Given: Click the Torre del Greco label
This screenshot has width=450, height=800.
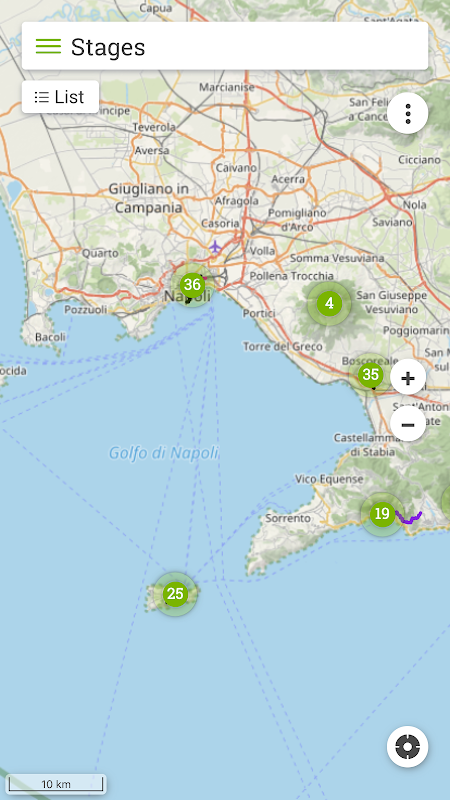Looking at the screenshot, I should click(283, 347).
